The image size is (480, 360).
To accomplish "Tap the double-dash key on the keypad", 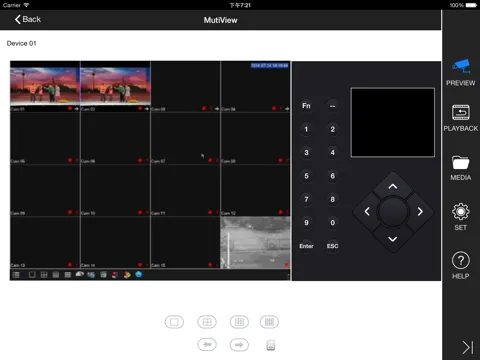I will pos(332,106).
